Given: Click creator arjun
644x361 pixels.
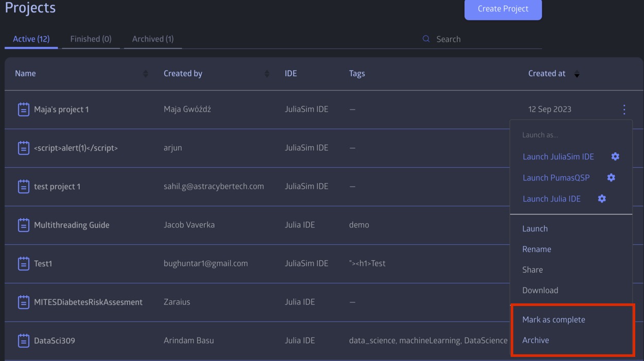Looking at the screenshot, I should 172,148.
